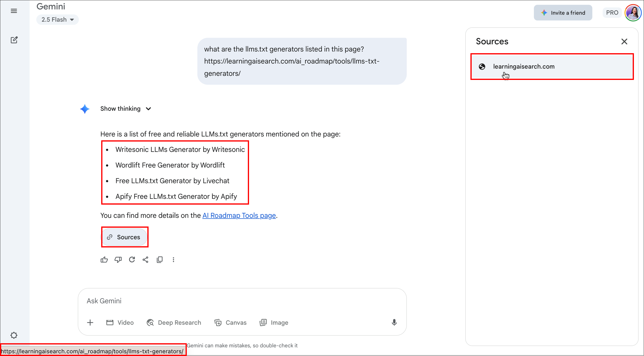Open the plus attachment menu
644x356 pixels.
[x=90, y=323]
